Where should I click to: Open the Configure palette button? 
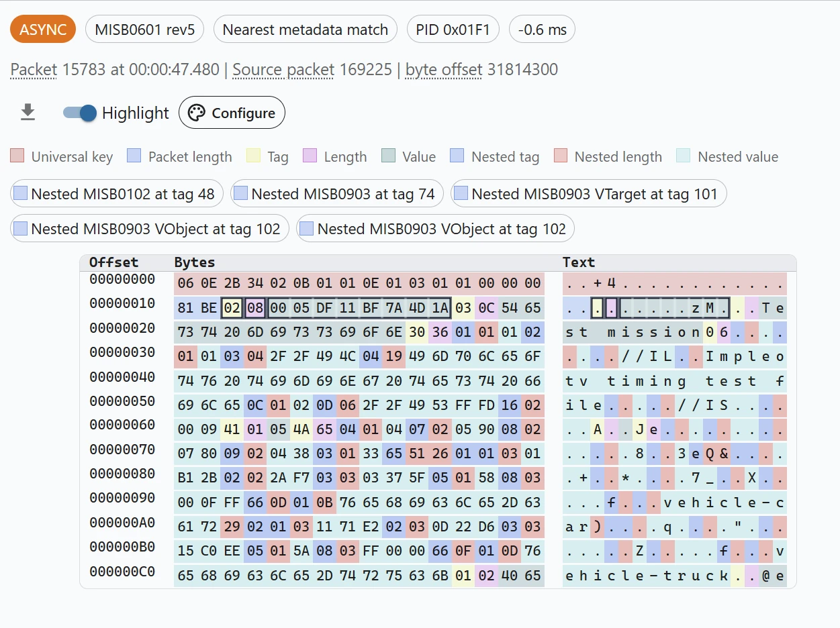[232, 113]
